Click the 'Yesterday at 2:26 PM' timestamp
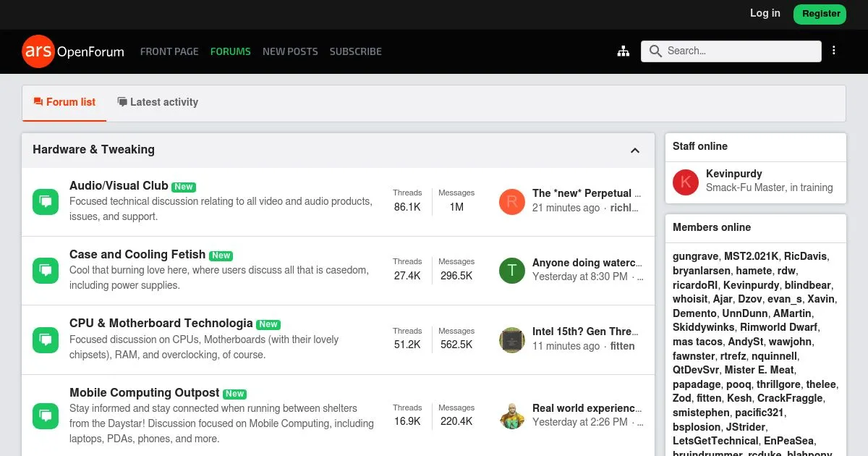 tap(580, 422)
